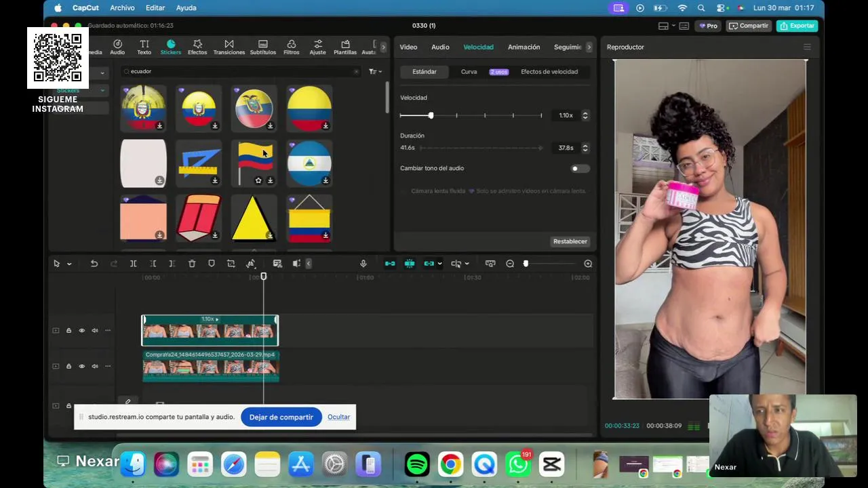Click the Exportar button
868x488 pixels.
pos(797,26)
